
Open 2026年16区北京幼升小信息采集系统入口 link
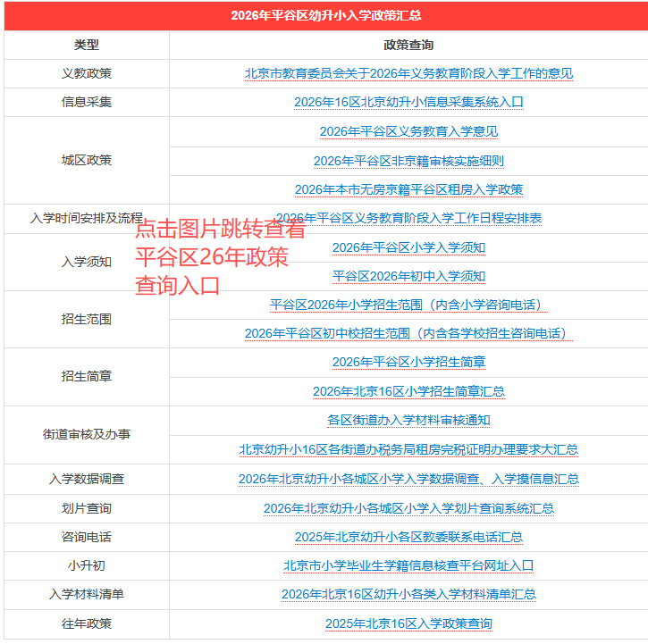click(x=408, y=103)
